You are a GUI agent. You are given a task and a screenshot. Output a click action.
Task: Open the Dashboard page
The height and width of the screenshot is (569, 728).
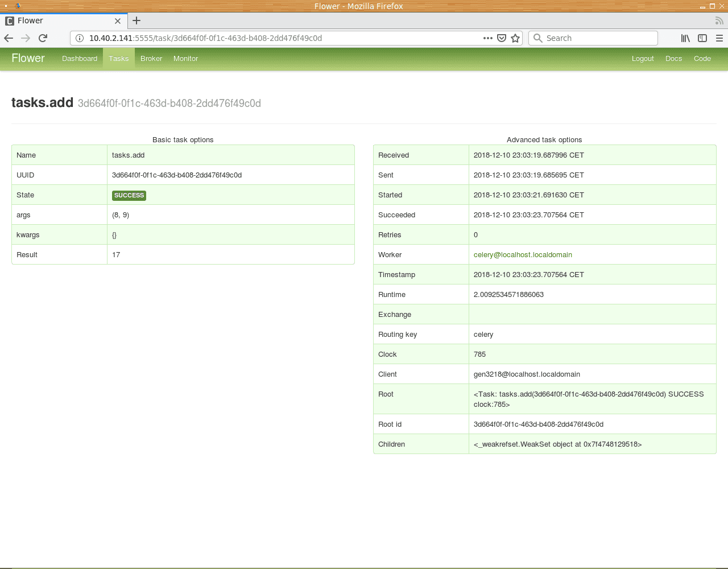[x=80, y=59]
